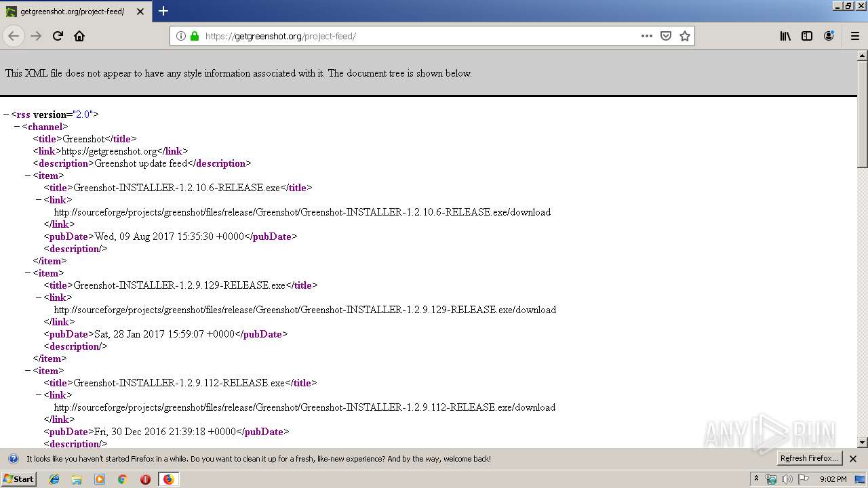The width and height of the screenshot is (868, 488).
Task: Collapse the link node of 1.2.9.129 item
Action: click(39, 298)
